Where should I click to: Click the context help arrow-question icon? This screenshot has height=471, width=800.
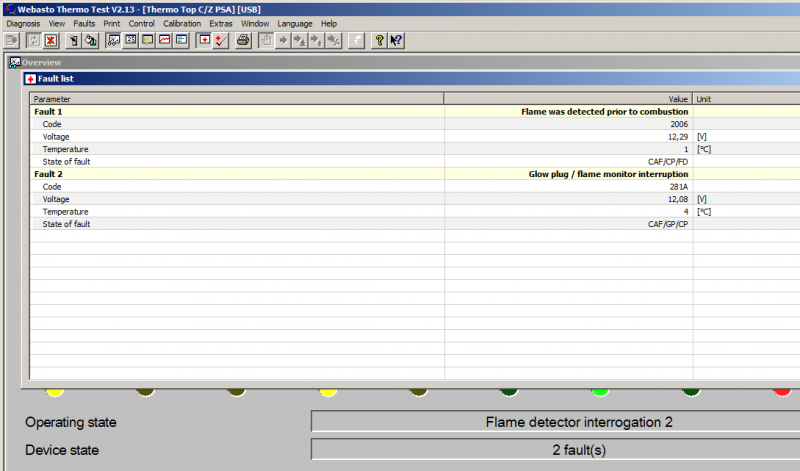click(x=396, y=40)
